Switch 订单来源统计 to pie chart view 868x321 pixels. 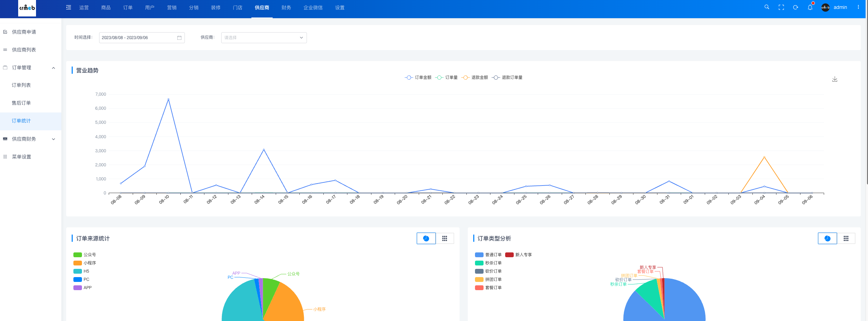[426, 238]
